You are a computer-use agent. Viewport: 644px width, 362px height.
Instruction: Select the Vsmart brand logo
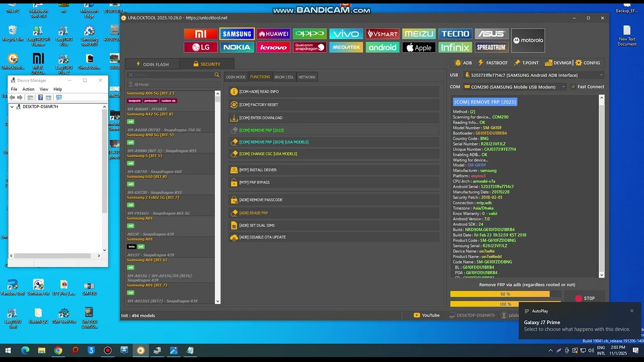click(x=382, y=34)
